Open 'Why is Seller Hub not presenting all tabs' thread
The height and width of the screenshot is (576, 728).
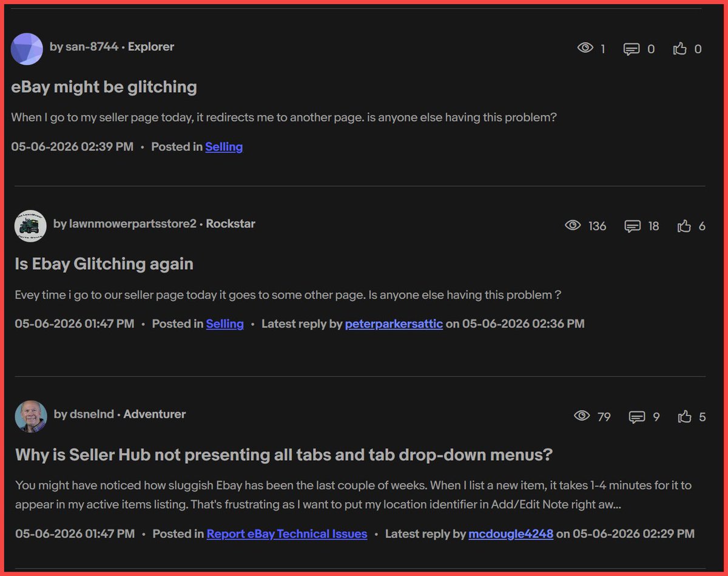[x=284, y=454]
